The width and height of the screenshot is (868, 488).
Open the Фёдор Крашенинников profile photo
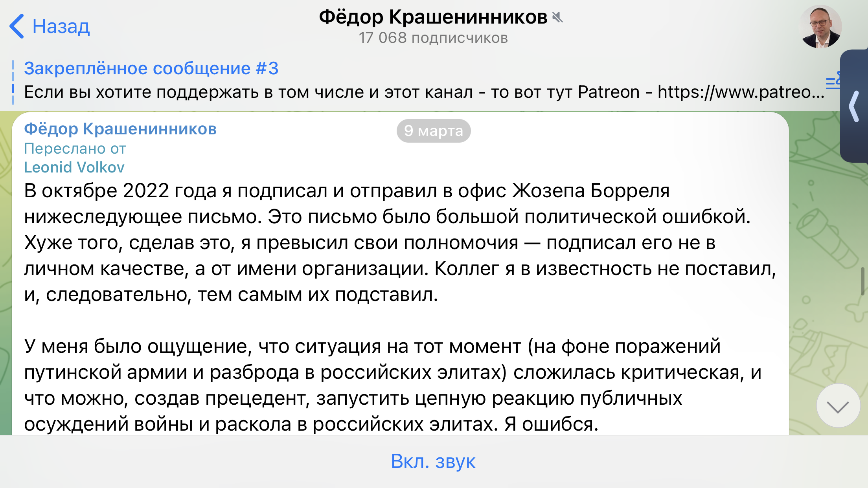[820, 26]
